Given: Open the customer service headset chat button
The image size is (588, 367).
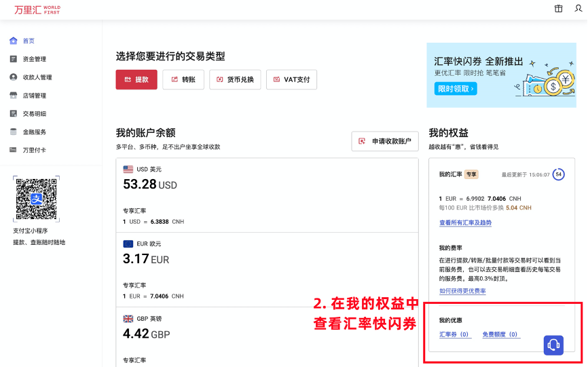Looking at the screenshot, I should tap(553, 345).
